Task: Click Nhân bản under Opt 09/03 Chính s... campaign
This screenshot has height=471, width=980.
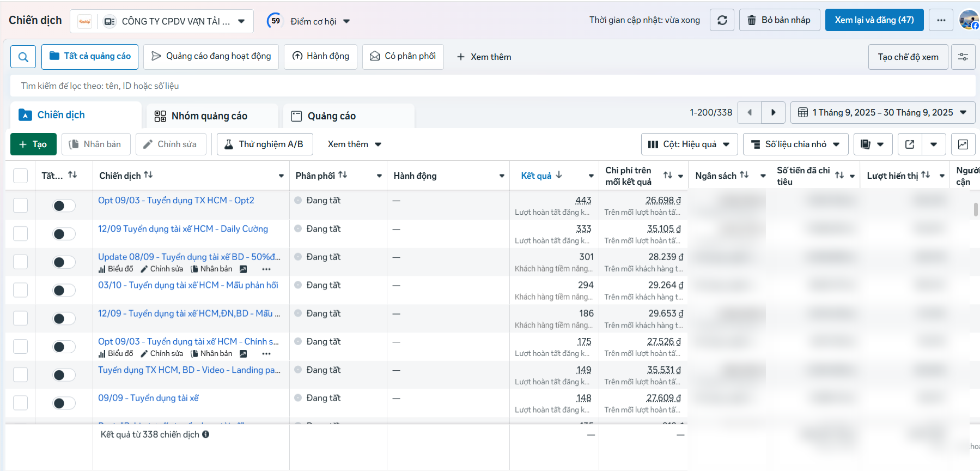Action: point(211,353)
